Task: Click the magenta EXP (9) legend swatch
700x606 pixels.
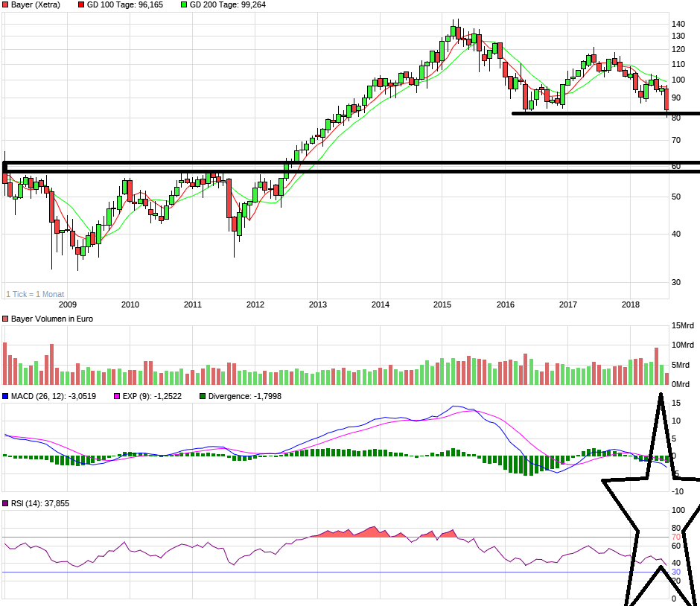Action: pyautogui.click(x=117, y=396)
